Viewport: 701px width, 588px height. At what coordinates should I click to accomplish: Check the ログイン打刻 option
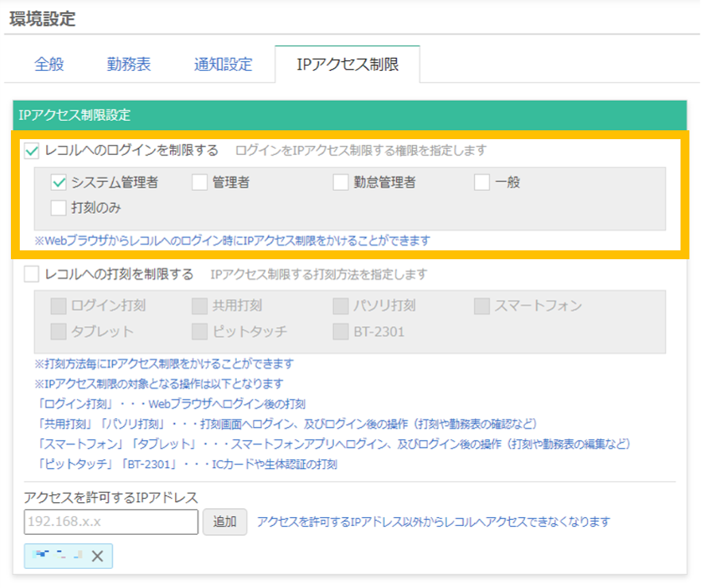tap(60, 306)
